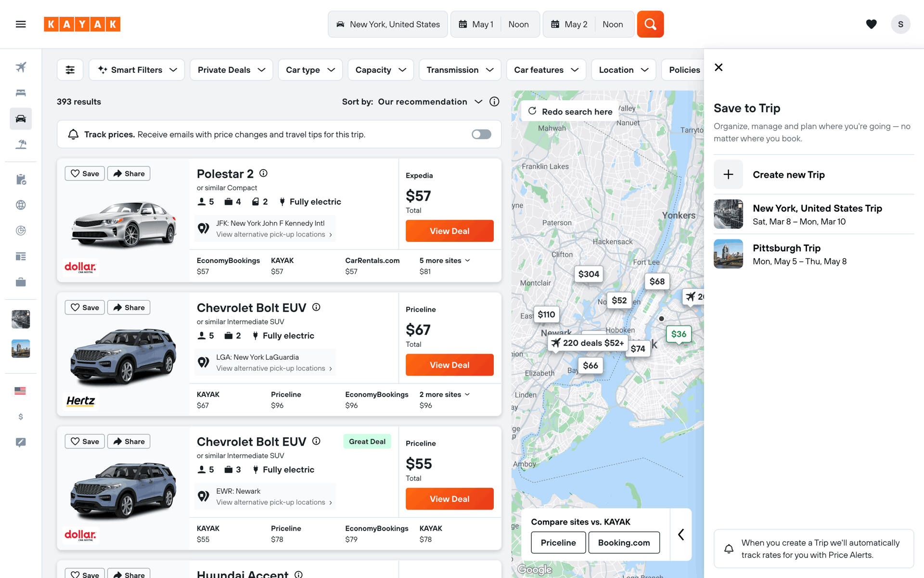The width and height of the screenshot is (924, 578).
Task: Open Location filter dropdown
Action: click(x=624, y=70)
